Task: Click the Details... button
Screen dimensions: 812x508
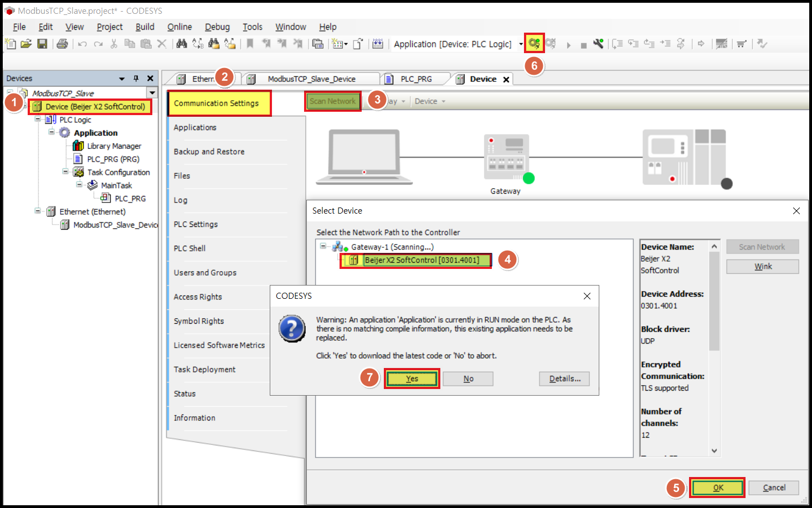Action: click(x=564, y=379)
